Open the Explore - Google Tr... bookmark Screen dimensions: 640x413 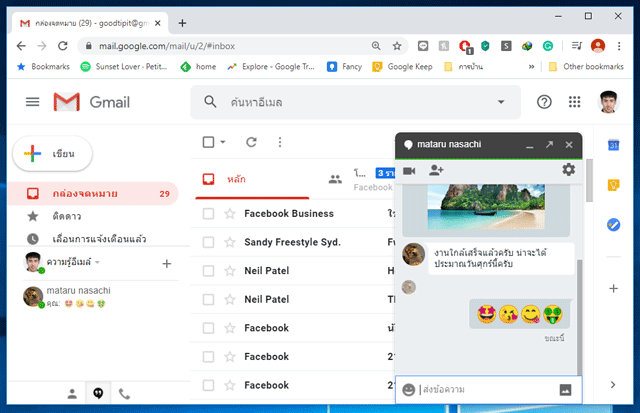pos(271,67)
